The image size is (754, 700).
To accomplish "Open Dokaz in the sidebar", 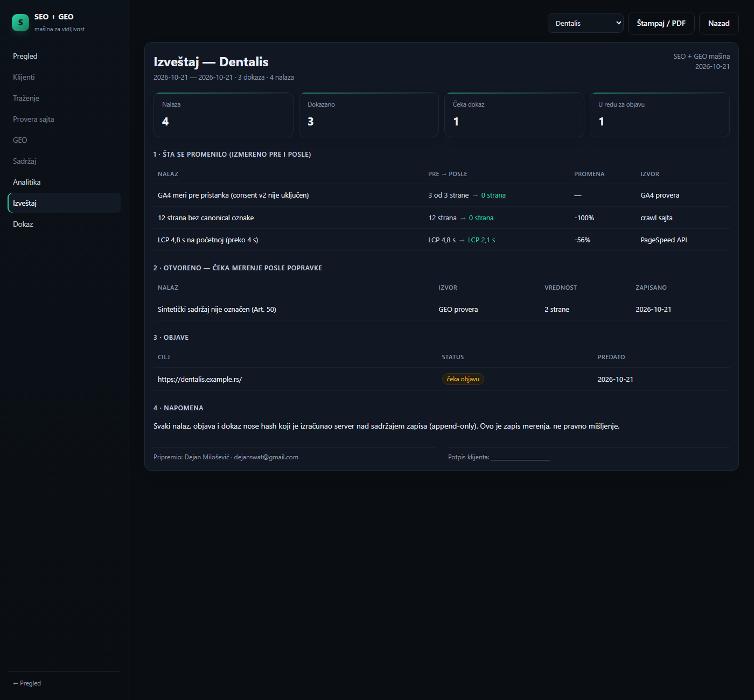I will [64, 224].
